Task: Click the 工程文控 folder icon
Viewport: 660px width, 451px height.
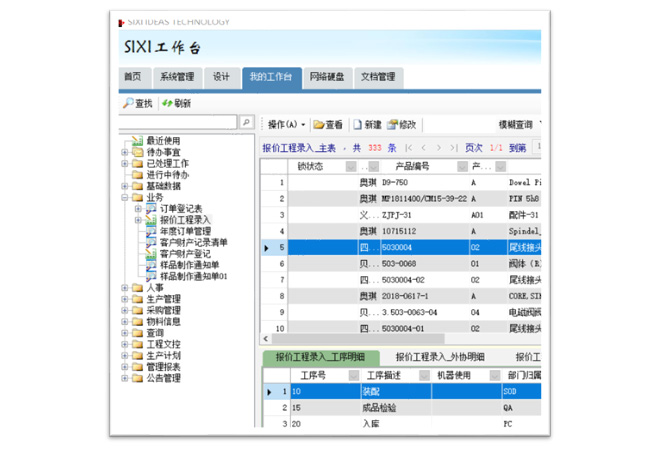Action: (138, 344)
